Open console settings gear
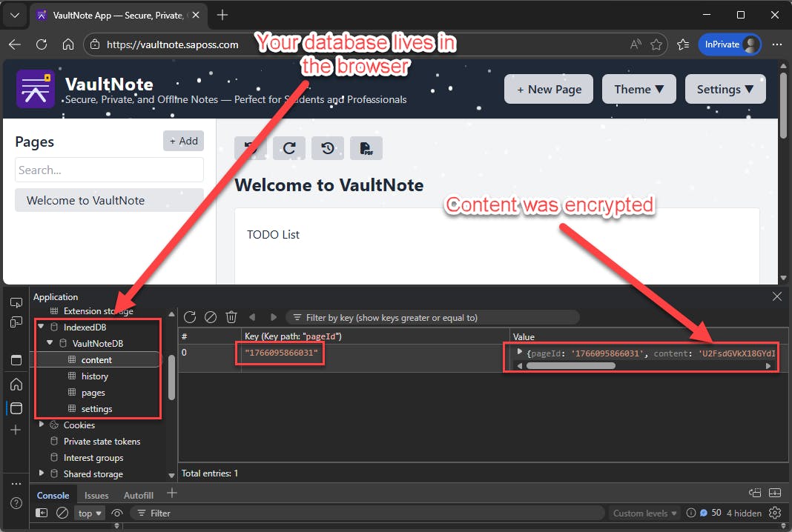Viewport: 792px width, 532px height. coord(775,513)
